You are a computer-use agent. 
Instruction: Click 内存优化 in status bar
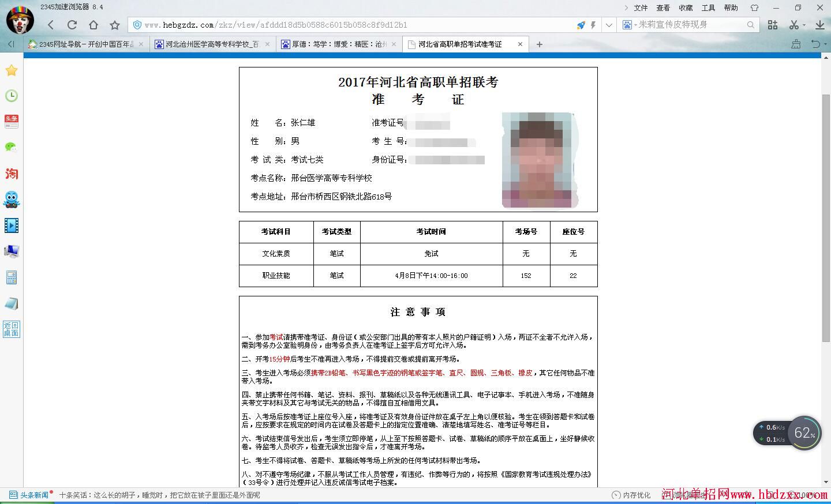point(631,495)
